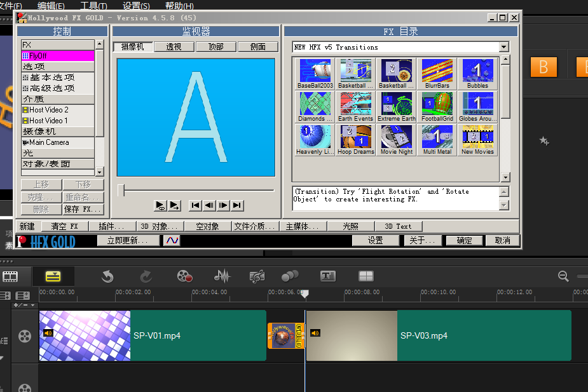Screen dimensions: 588x392
Task: Pick the Hoop Dreams transition thumbnail
Action: pos(355,140)
